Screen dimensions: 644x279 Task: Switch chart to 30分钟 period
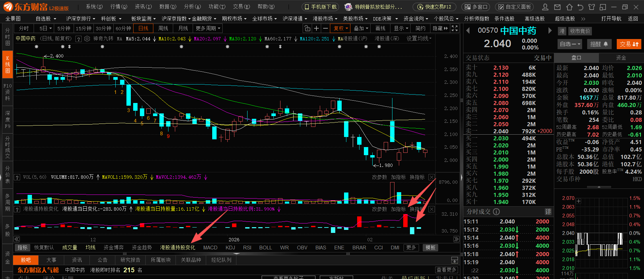click(104, 29)
